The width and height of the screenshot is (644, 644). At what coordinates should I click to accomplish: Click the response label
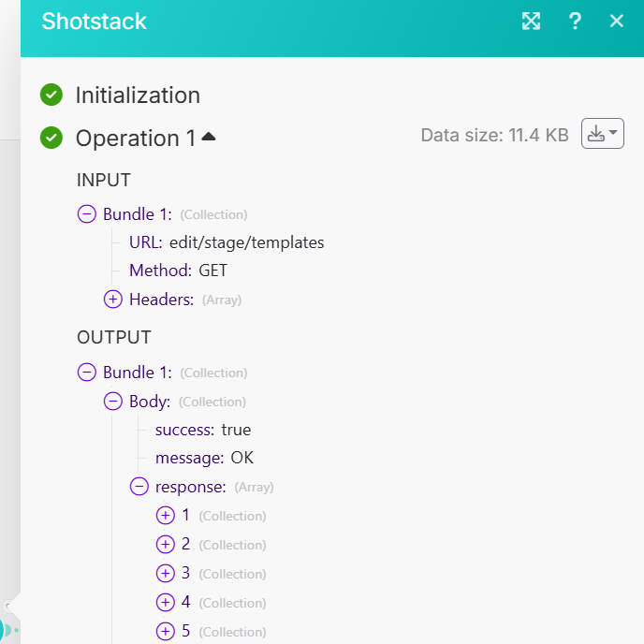tap(191, 487)
